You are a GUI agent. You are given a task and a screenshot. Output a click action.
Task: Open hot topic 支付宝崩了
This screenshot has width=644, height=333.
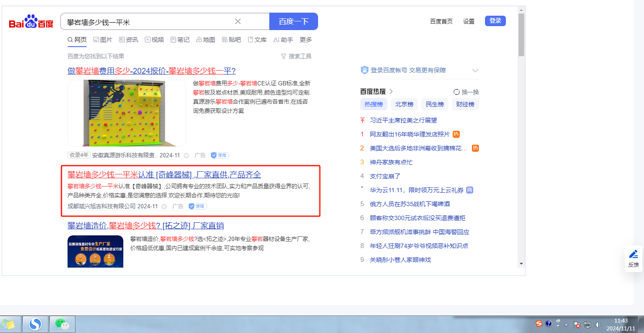(385, 176)
